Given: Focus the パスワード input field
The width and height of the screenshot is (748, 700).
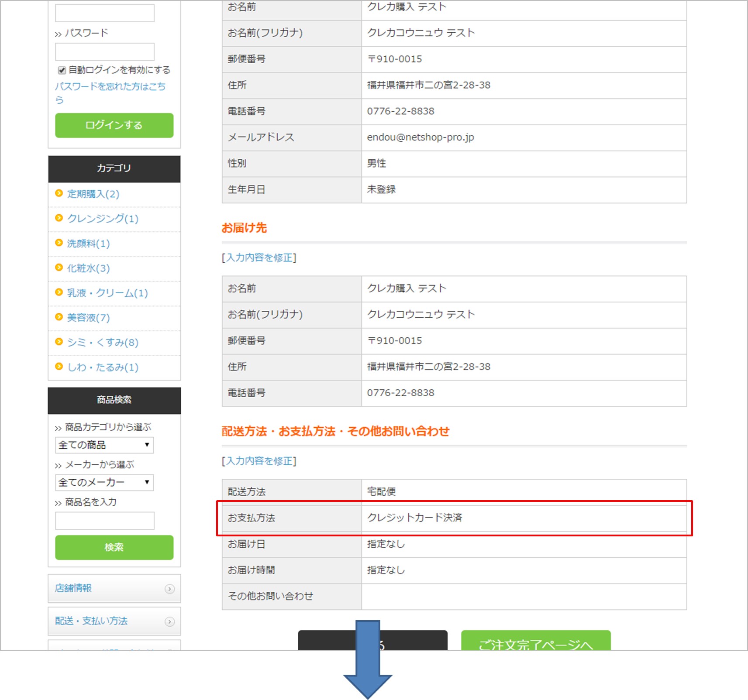Looking at the screenshot, I should [x=105, y=52].
